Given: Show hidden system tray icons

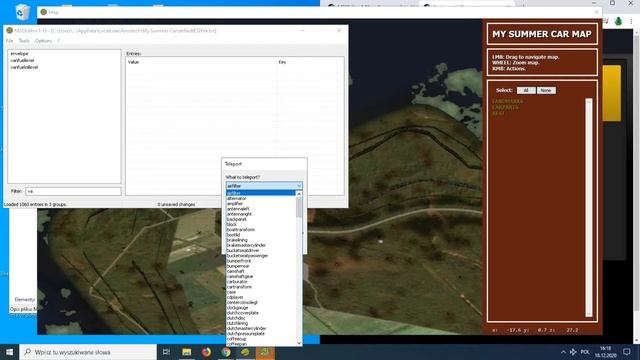Looking at the screenshot, I should click(x=563, y=352).
